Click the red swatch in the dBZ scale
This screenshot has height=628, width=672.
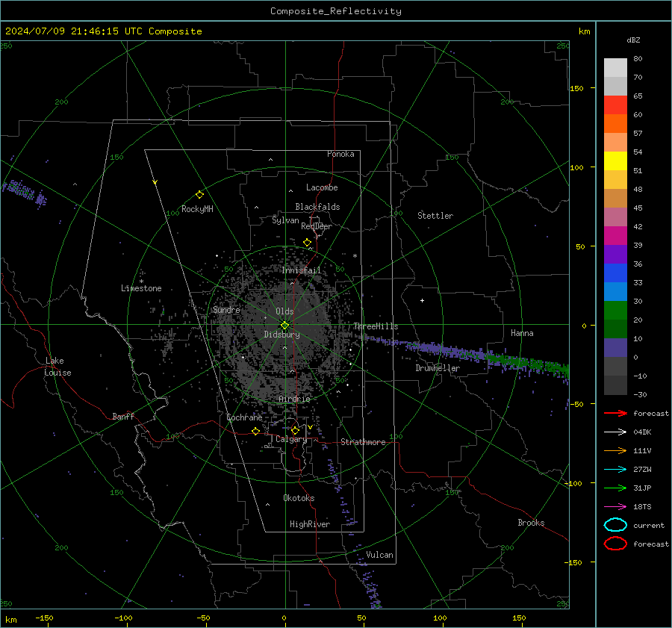[x=615, y=105]
